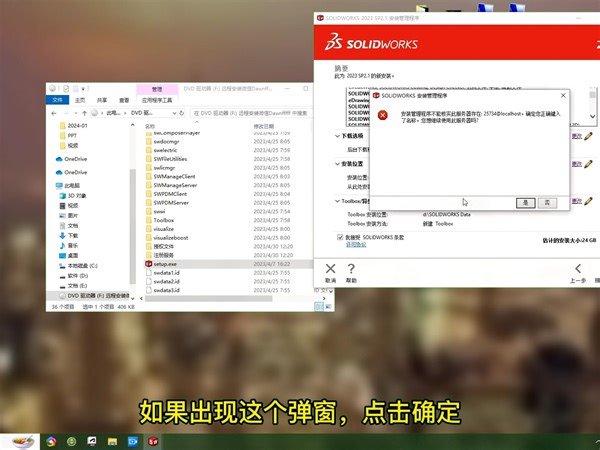Click the Name (名称) column header
The height and width of the screenshot is (450, 600).
(x=150, y=126)
